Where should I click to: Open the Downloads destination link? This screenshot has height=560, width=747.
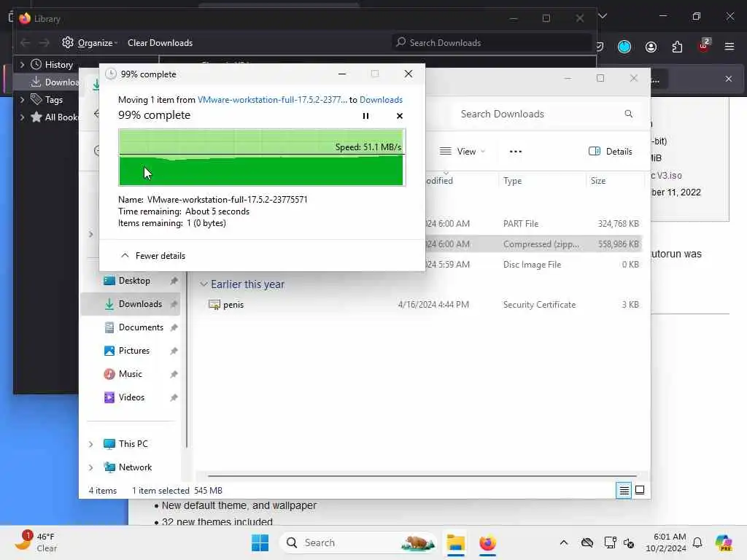click(x=381, y=99)
